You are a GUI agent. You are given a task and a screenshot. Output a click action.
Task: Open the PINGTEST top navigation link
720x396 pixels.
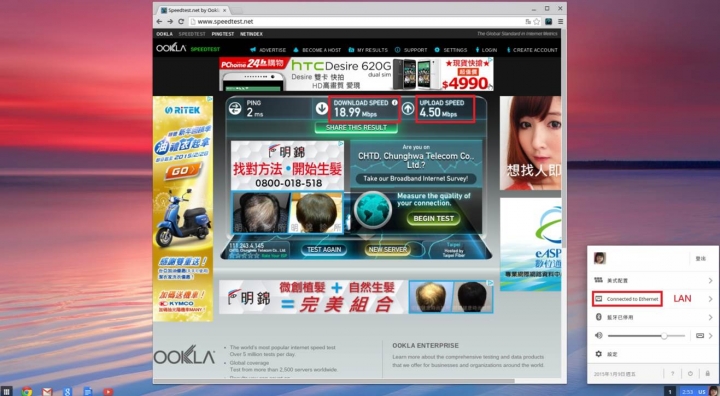(x=223, y=34)
